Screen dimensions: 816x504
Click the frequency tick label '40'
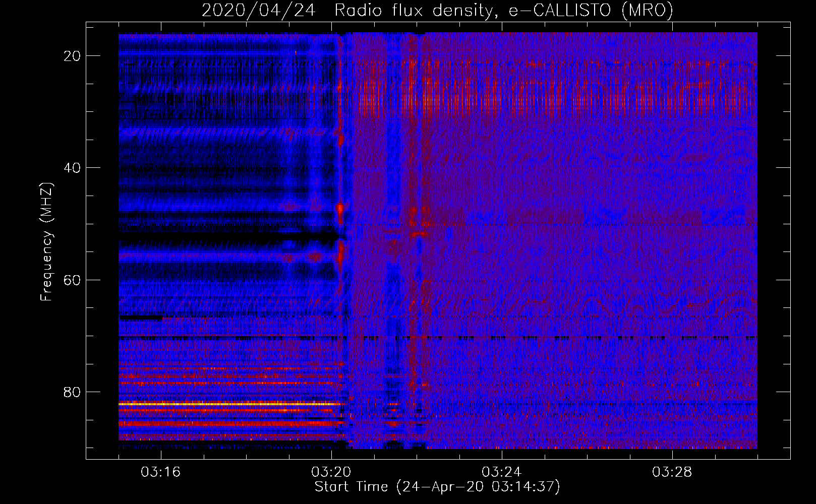(73, 168)
